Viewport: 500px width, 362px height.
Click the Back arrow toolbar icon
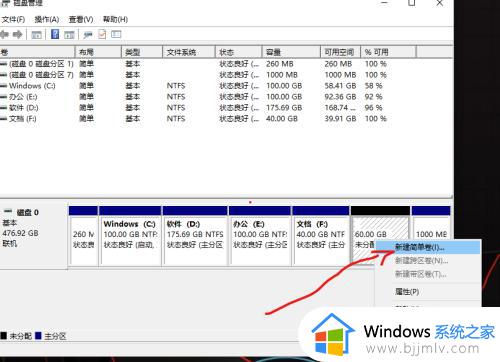pos(4,34)
